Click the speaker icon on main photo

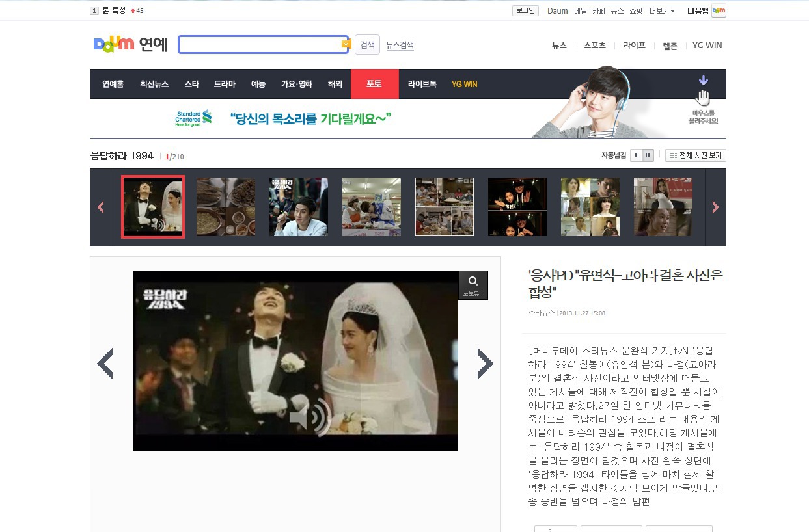coord(310,418)
